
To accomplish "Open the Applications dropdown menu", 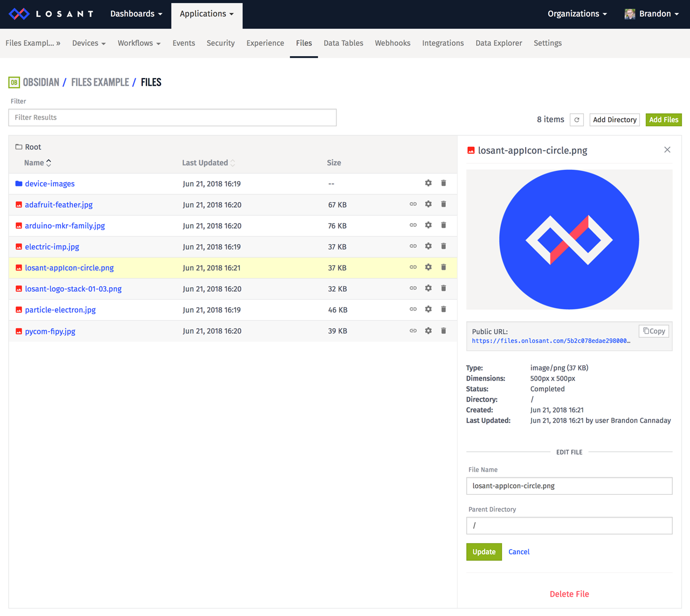I will pos(207,14).
